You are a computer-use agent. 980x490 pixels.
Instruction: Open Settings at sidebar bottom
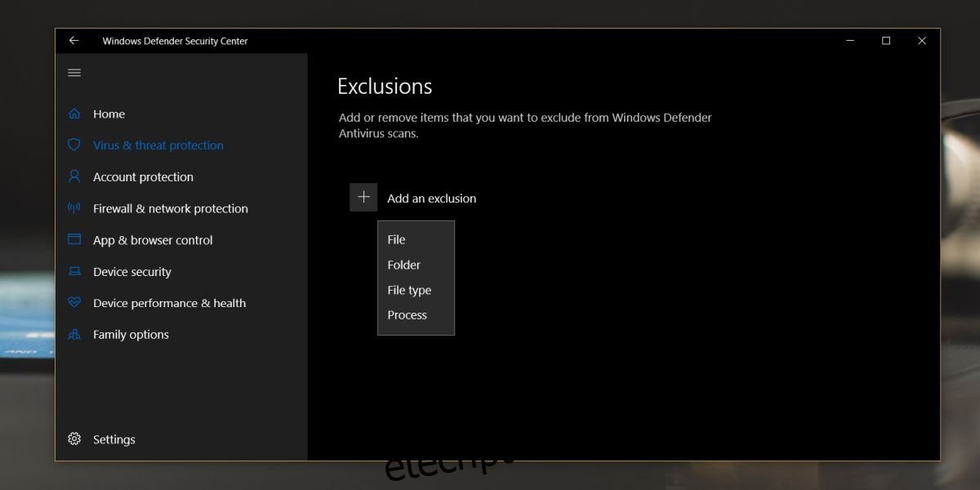[114, 439]
